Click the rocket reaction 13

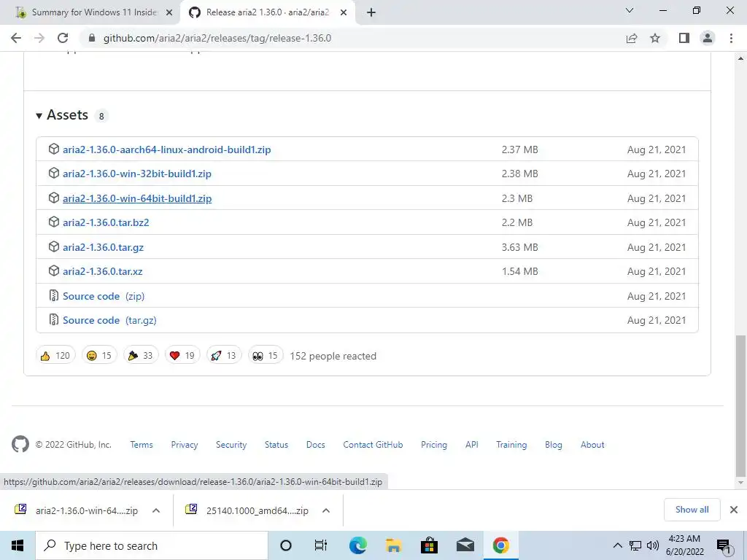[x=224, y=356]
